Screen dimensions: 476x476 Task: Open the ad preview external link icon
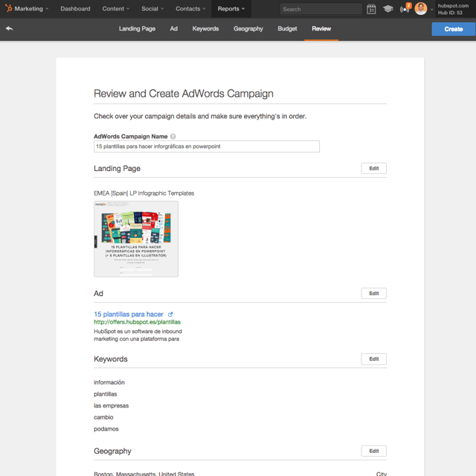click(170, 315)
